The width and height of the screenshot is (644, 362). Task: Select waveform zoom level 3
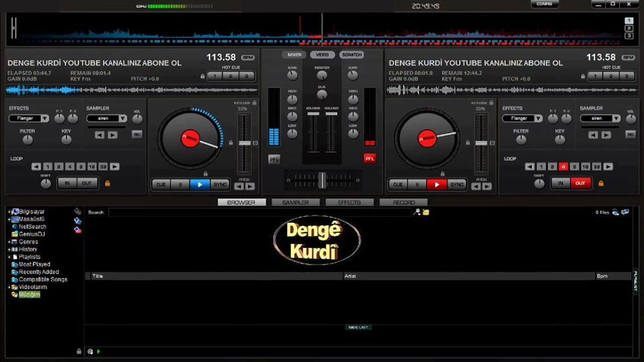point(629,36)
